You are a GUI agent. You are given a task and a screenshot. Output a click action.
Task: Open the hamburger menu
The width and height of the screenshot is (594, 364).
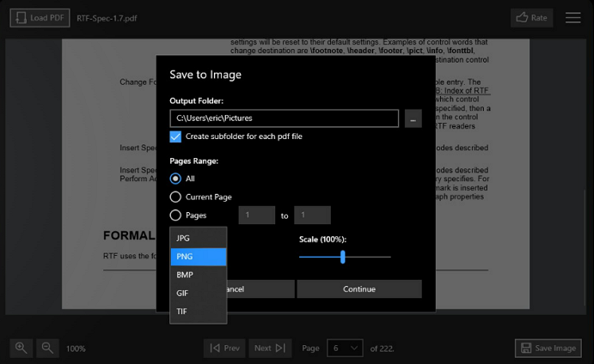pyautogui.click(x=573, y=17)
